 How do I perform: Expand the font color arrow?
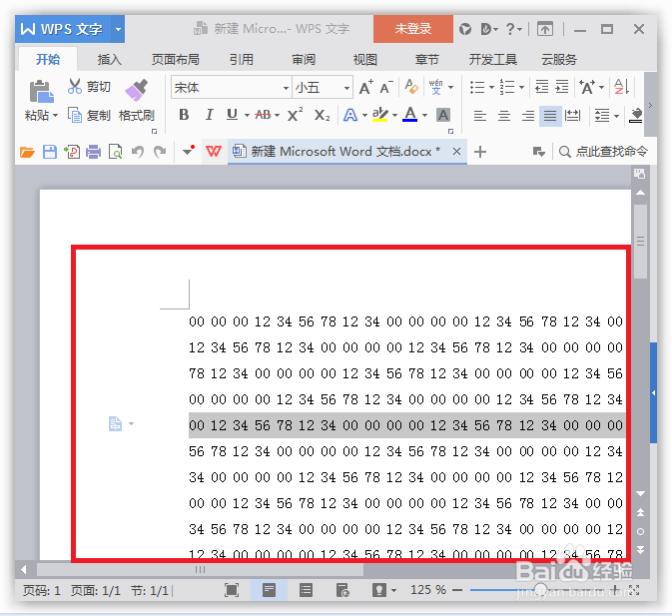(424, 115)
